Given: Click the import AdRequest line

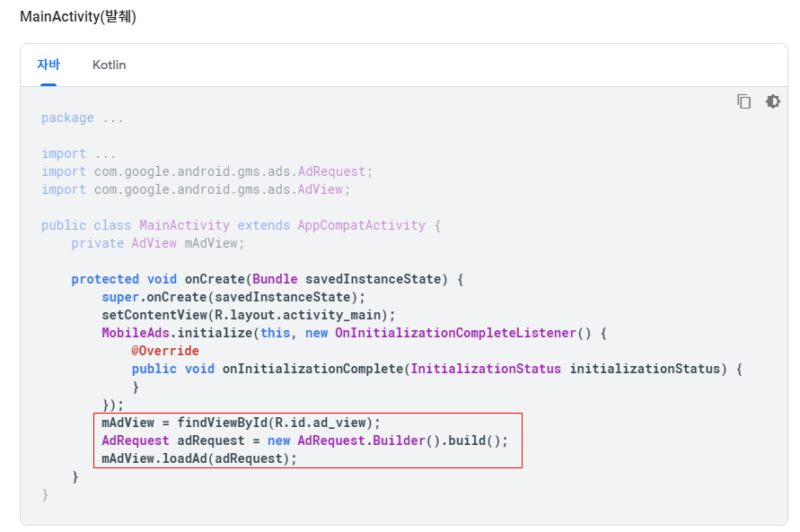Looking at the screenshot, I should pos(207,171).
